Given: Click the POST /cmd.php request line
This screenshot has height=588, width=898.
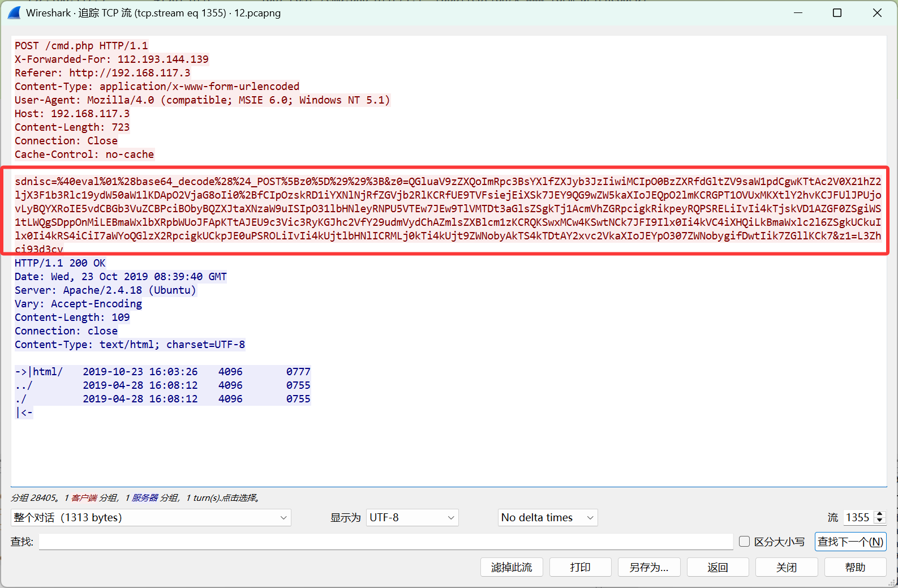Looking at the screenshot, I should [x=81, y=46].
